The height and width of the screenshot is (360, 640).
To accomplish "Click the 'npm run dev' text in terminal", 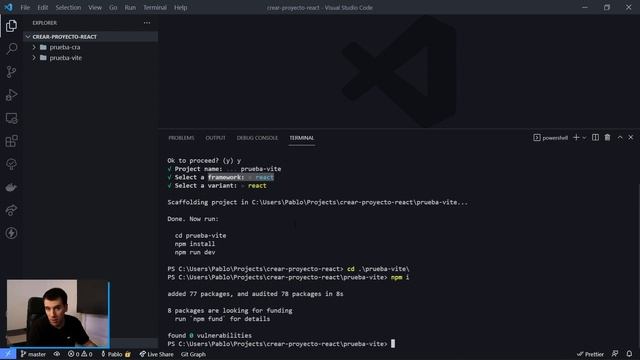I will tap(195, 252).
